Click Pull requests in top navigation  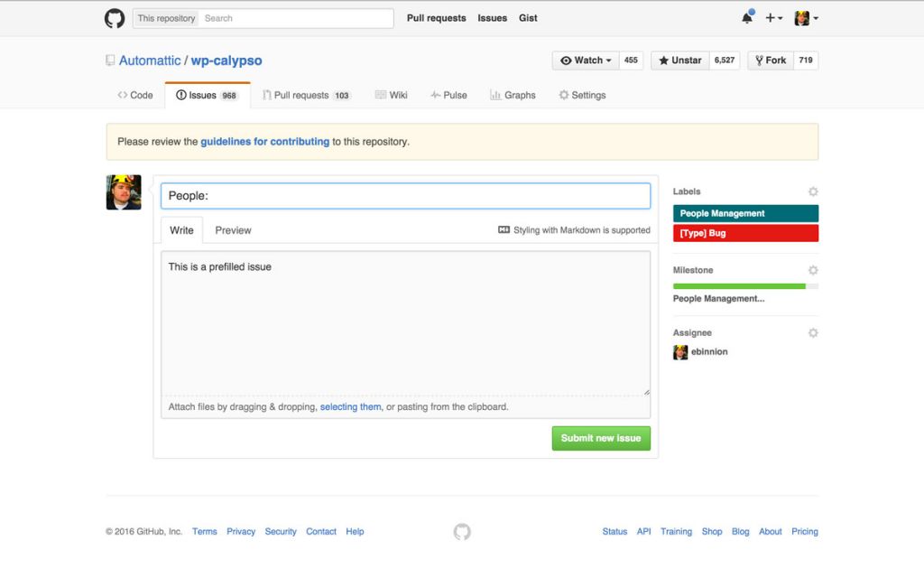click(436, 18)
